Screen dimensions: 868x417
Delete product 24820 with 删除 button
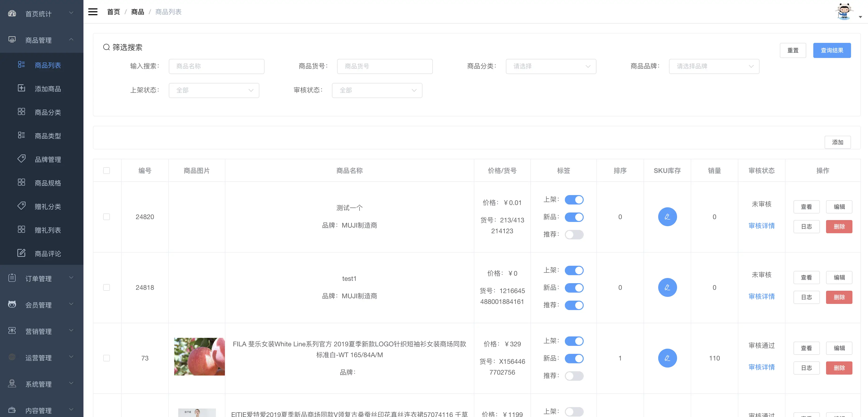pyautogui.click(x=839, y=227)
